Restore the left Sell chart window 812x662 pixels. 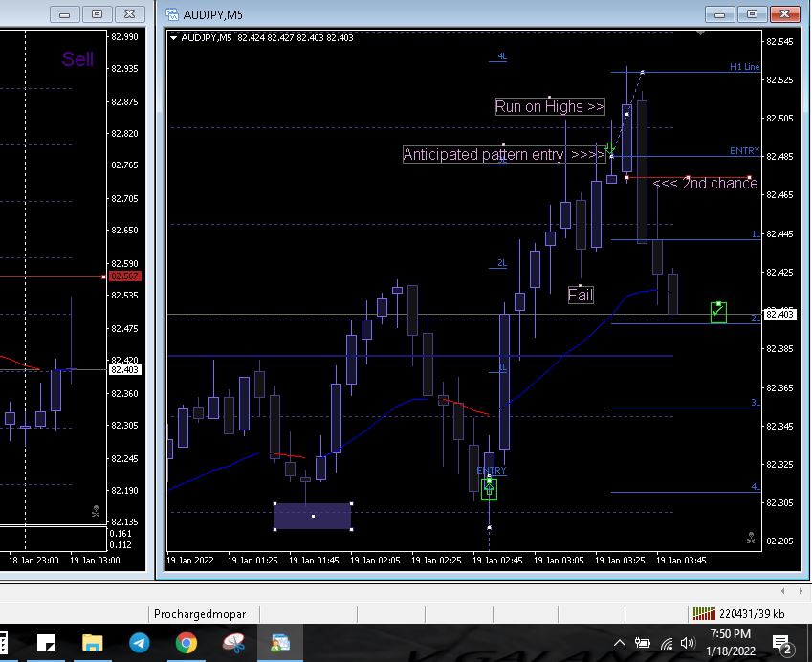click(97, 14)
